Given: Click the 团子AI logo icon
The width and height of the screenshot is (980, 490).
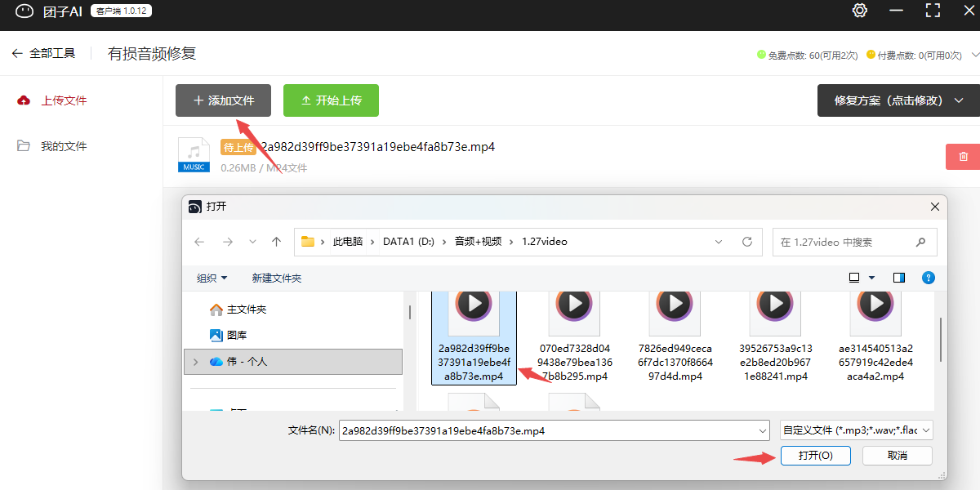Looking at the screenshot, I should [x=25, y=11].
